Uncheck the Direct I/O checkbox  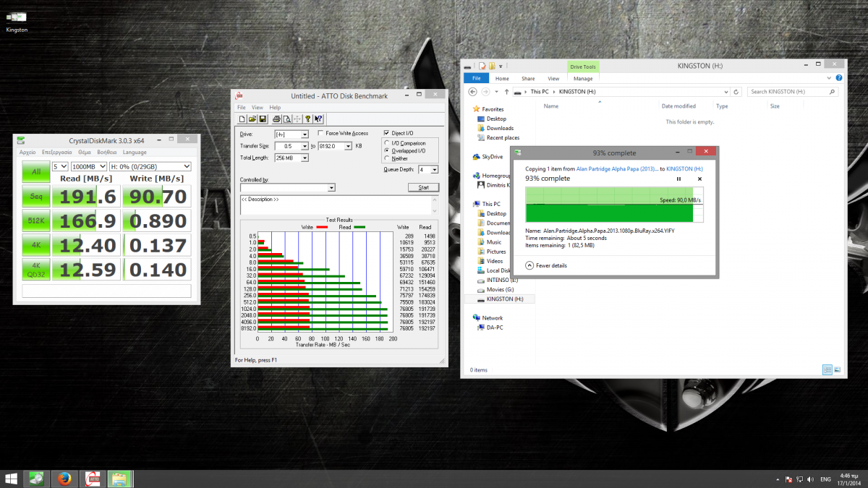(x=386, y=133)
